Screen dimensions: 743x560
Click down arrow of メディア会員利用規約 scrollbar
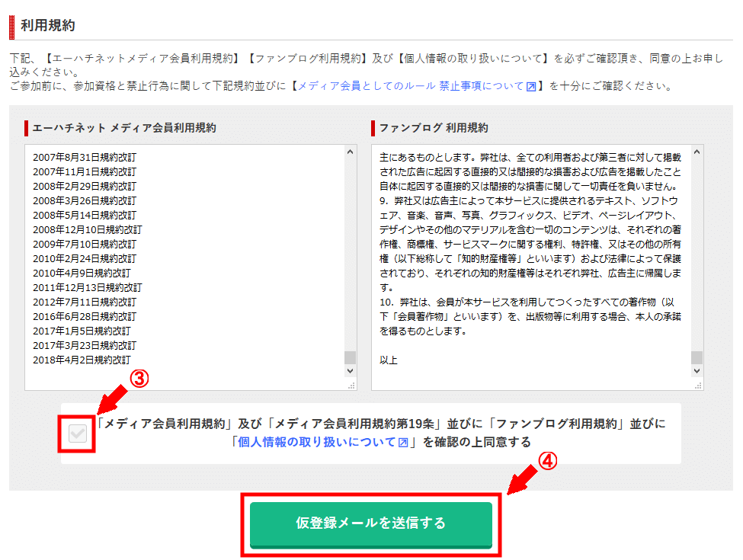pos(351,371)
